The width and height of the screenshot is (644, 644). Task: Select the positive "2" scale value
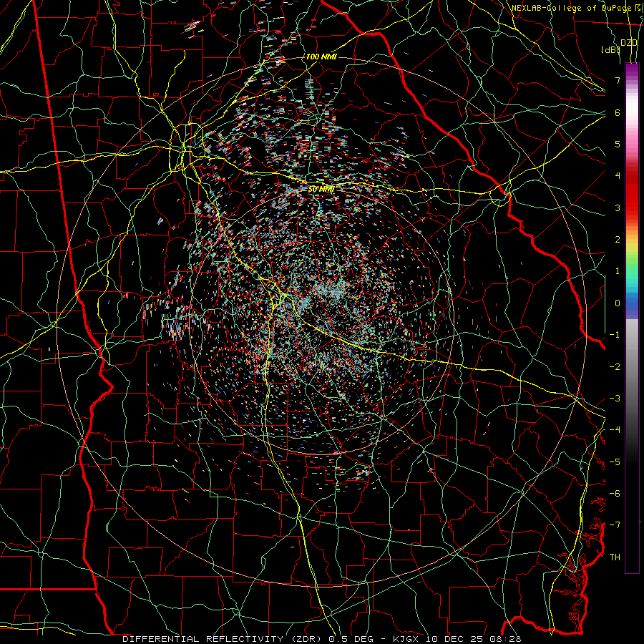[x=618, y=240]
